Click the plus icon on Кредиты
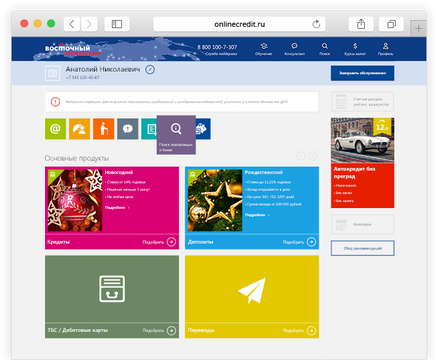Viewport: 438px width, 360px height. (x=171, y=242)
